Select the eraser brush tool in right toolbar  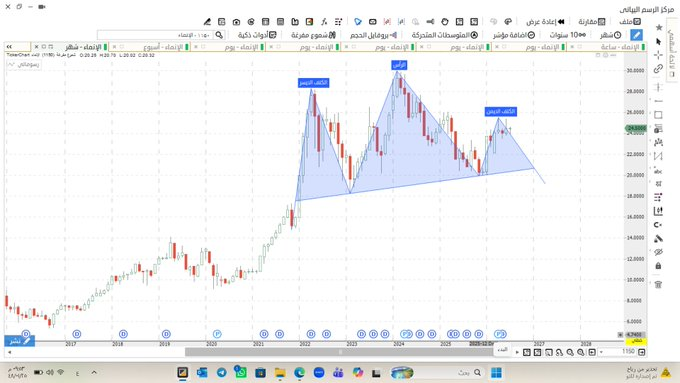pos(658,239)
